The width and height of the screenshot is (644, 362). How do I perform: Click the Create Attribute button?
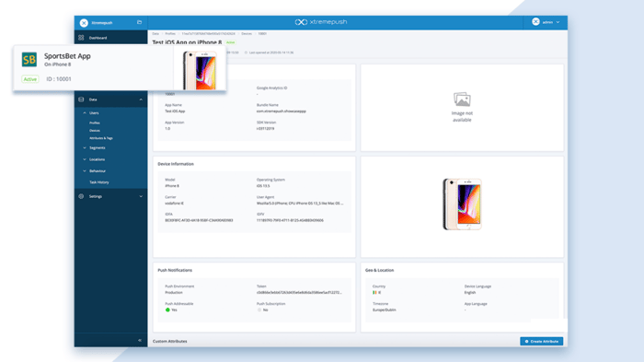click(x=541, y=341)
